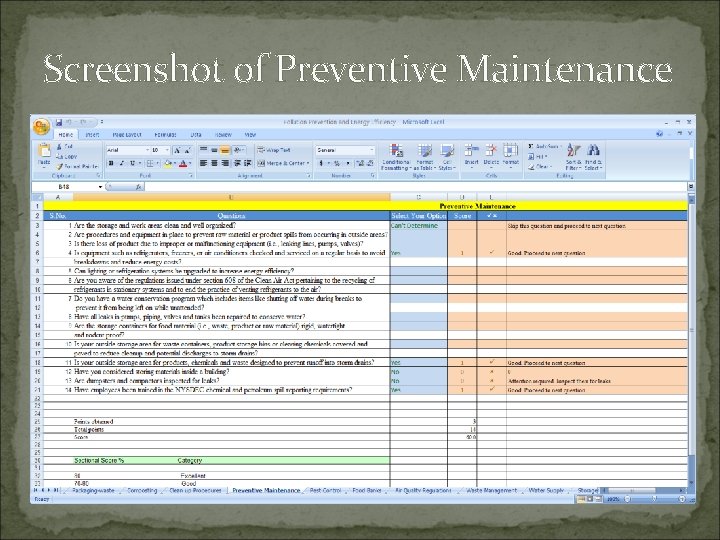Screen dimensions: 720x540
Task: Click the AutoSum sigma button
Action: (x=545, y=146)
